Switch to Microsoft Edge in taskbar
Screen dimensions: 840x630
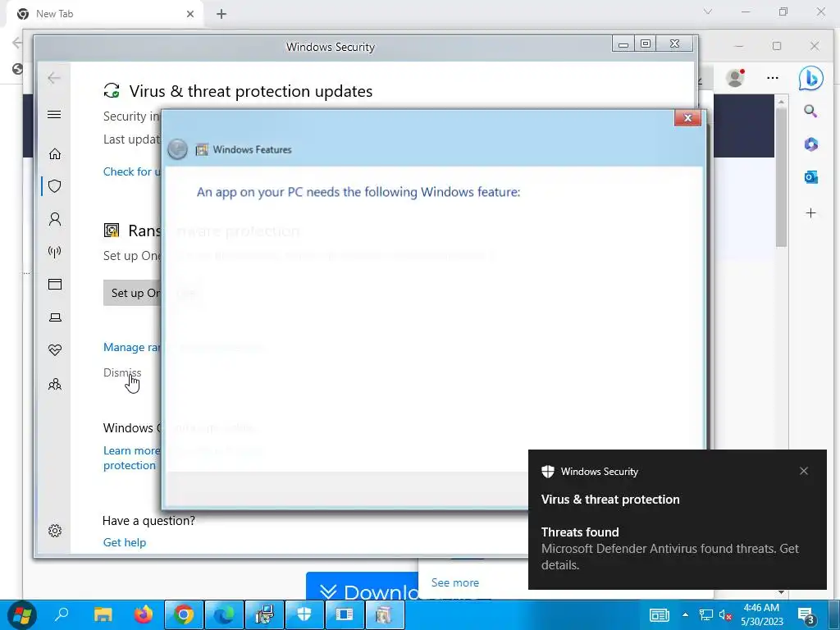click(224, 614)
